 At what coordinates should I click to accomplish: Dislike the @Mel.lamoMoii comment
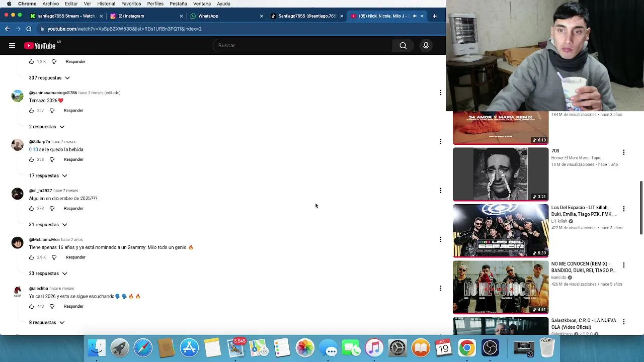tap(54, 257)
